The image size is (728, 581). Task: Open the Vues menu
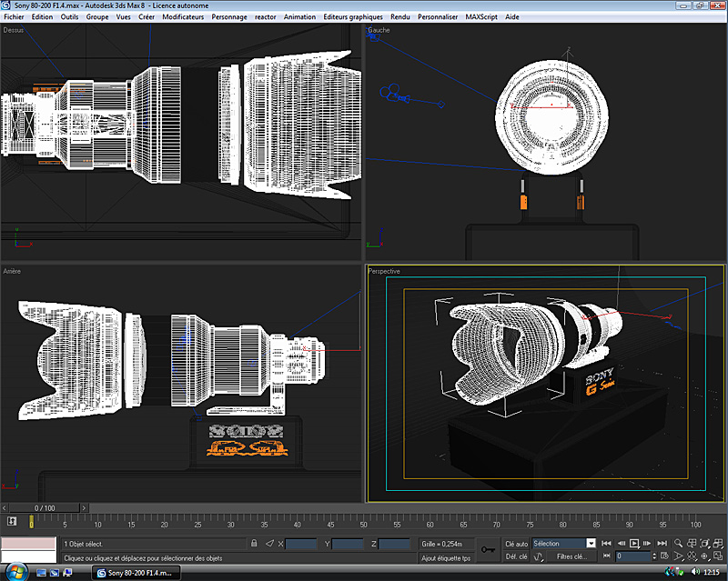coord(123,16)
